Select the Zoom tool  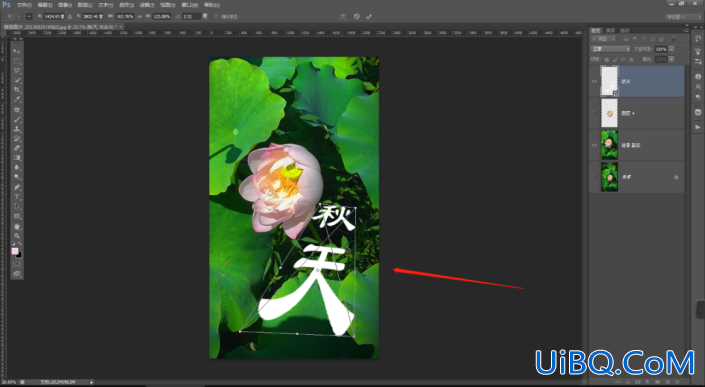tap(17, 236)
